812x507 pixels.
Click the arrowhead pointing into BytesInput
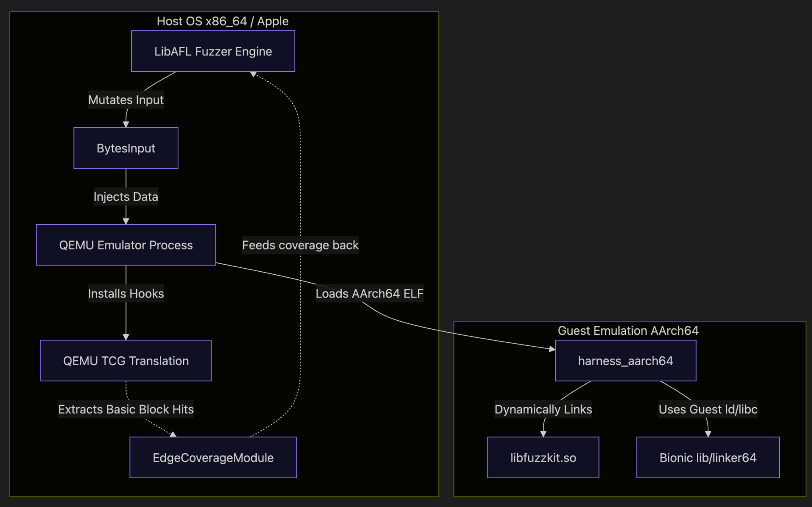tap(126, 124)
